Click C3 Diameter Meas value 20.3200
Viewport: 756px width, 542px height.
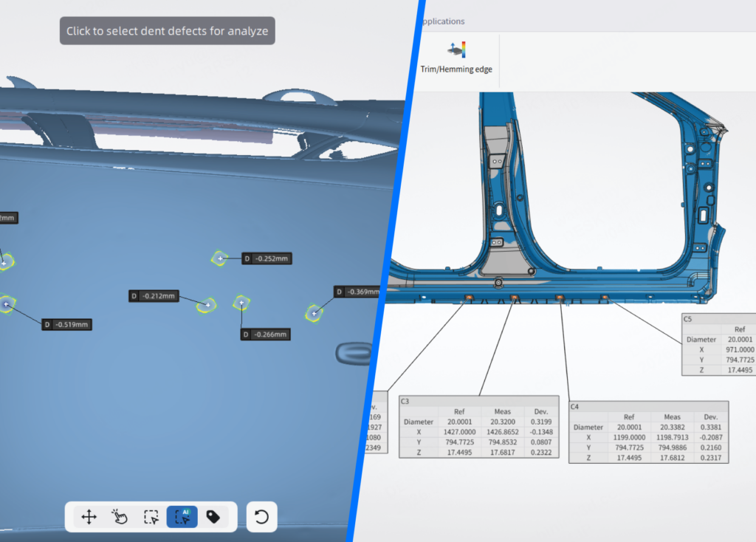pyautogui.click(x=502, y=422)
